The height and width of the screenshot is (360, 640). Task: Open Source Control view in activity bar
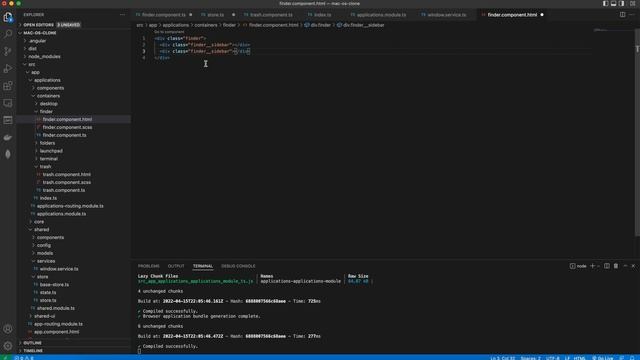[x=8, y=51]
